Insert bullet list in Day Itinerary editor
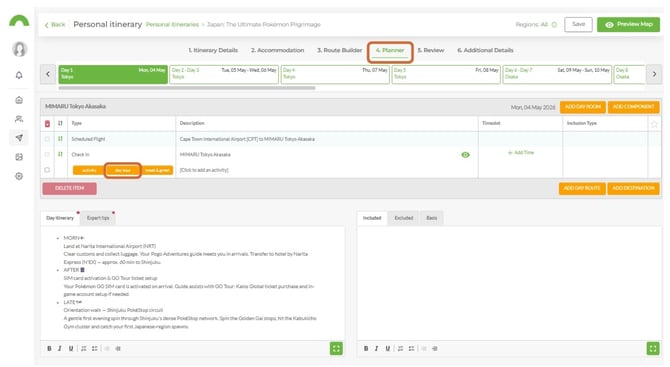Image resolution: width=670 pixels, height=367 pixels. point(94,349)
